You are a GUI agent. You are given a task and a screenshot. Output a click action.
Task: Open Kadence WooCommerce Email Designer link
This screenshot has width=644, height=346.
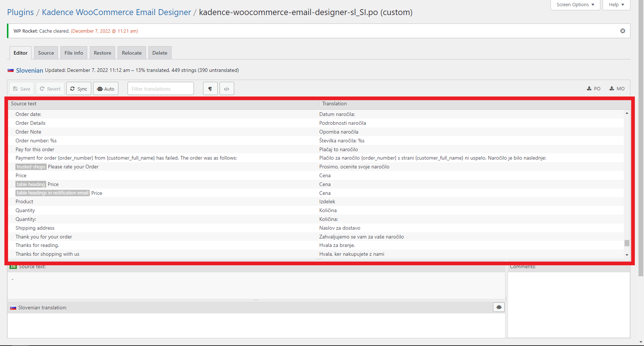(x=117, y=12)
